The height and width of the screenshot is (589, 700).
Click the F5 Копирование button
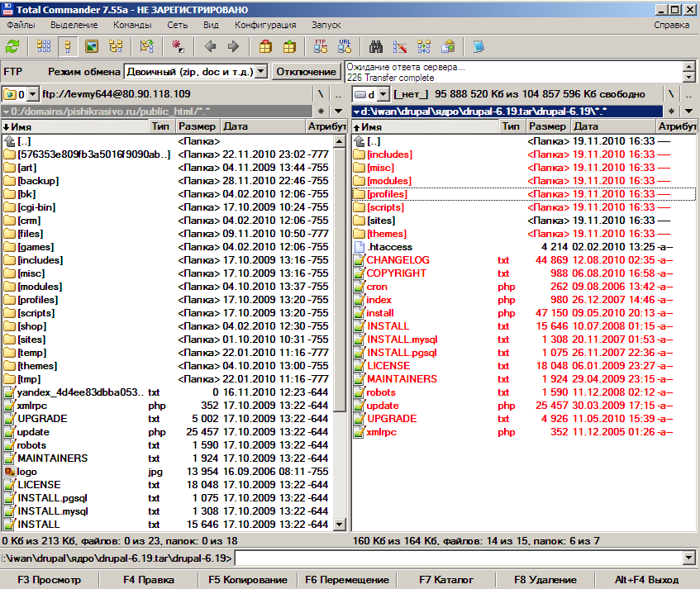pyautogui.click(x=248, y=580)
